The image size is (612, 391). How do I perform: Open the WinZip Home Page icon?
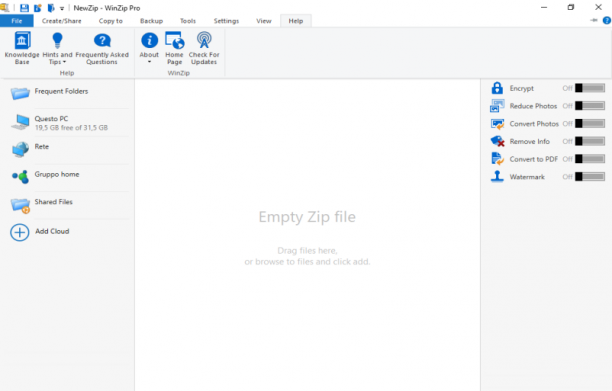pos(174,41)
